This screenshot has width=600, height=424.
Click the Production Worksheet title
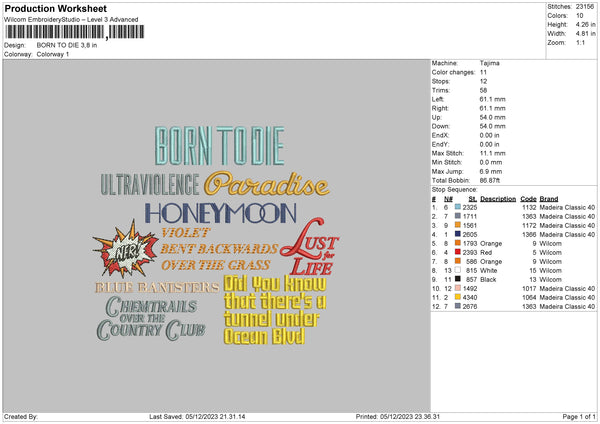[x=55, y=8]
